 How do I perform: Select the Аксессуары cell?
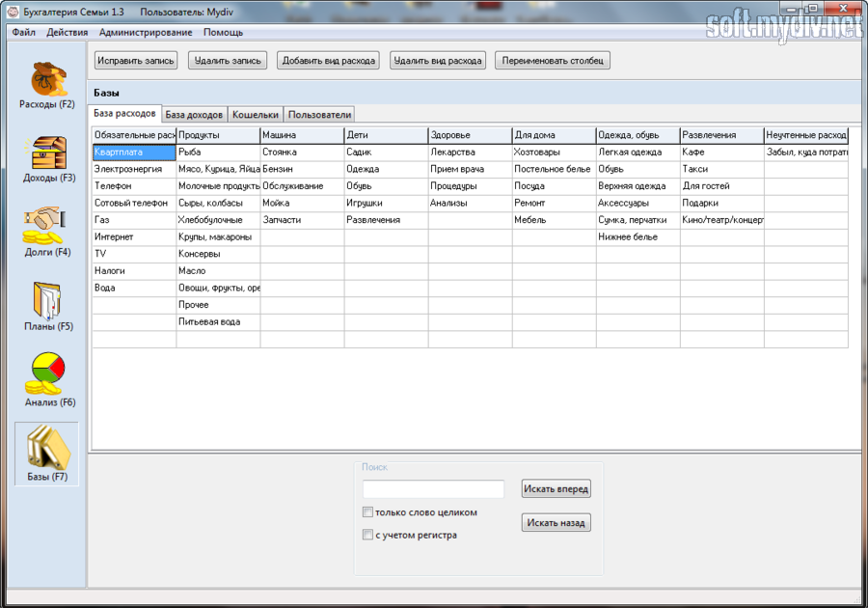pyautogui.click(x=638, y=204)
